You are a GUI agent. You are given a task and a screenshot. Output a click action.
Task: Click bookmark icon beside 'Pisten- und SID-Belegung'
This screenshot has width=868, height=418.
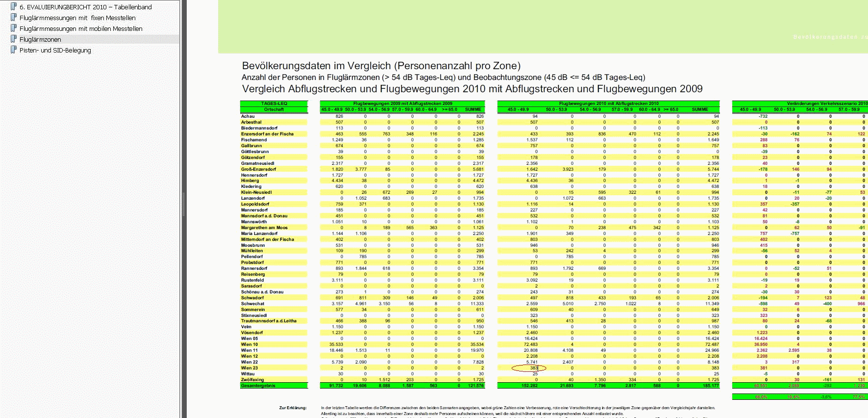click(14, 50)
